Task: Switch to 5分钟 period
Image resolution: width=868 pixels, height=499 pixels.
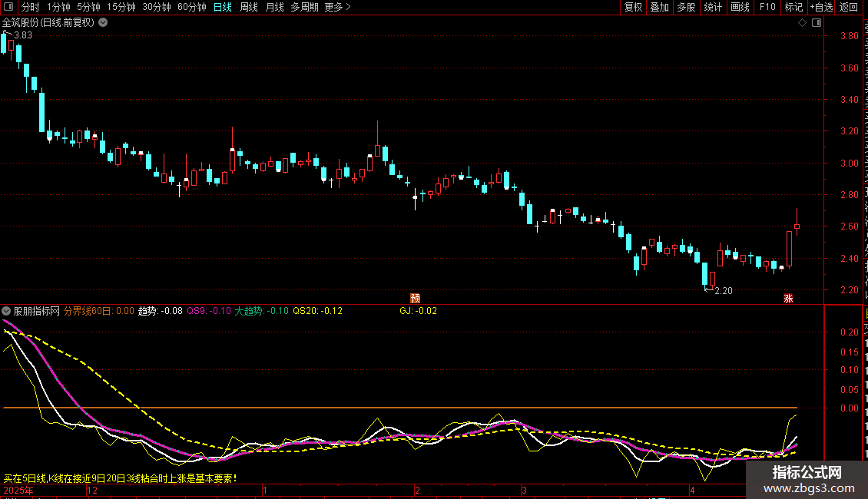Action: tap(88, 7)
